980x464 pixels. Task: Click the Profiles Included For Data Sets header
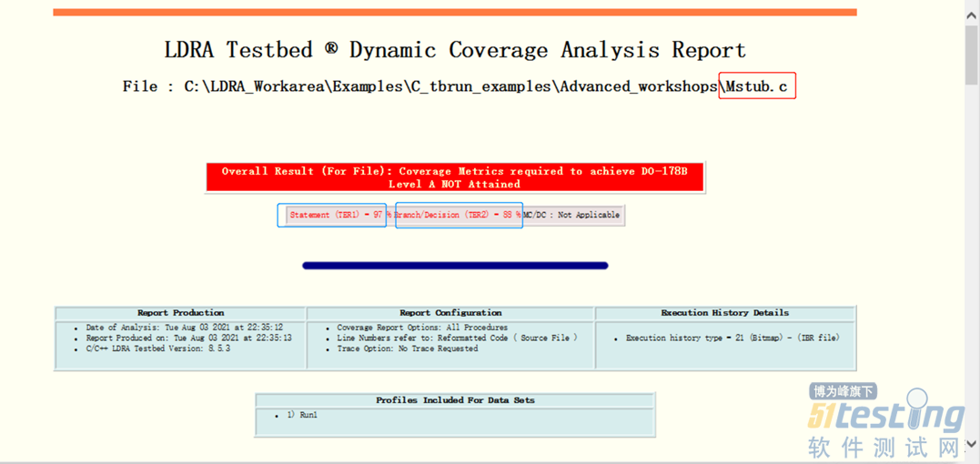pyautogui.click(x=455, y=400)
